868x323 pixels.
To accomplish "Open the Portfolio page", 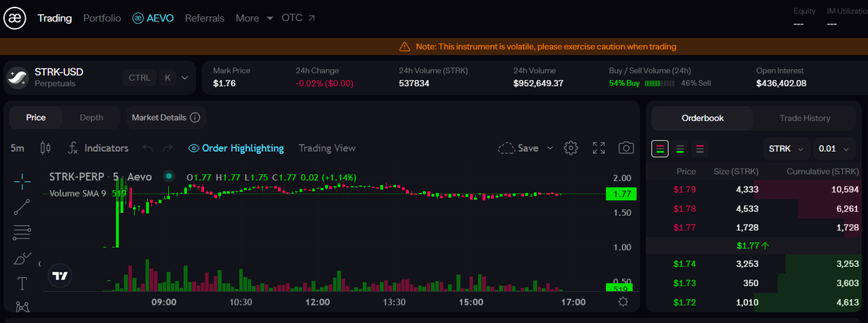I will click(x=102, y=18).
